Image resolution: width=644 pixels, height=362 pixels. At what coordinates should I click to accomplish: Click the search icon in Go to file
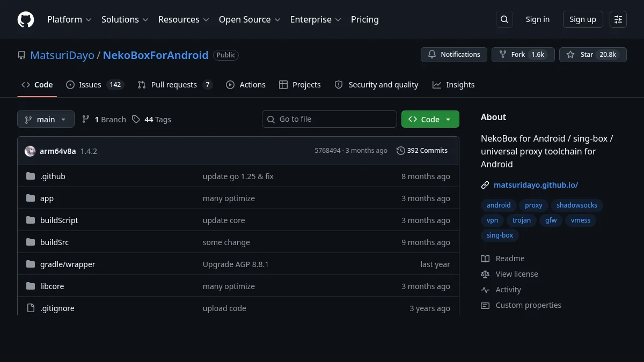271,119
